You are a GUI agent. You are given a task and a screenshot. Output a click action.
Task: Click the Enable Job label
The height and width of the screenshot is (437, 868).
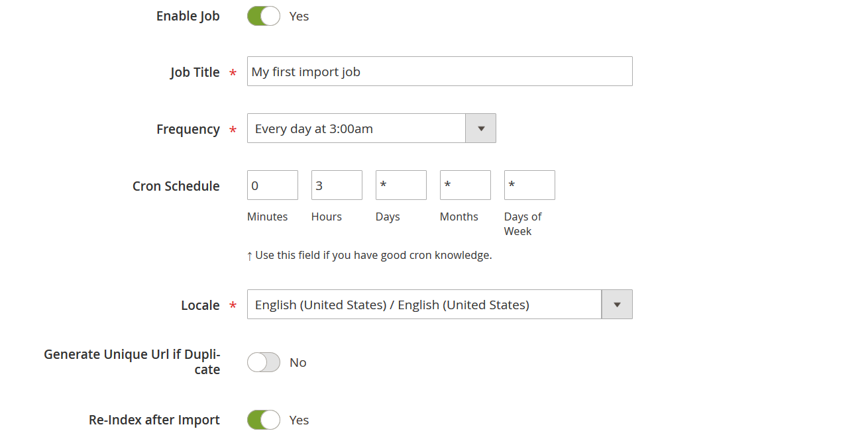tap(188, 16)
